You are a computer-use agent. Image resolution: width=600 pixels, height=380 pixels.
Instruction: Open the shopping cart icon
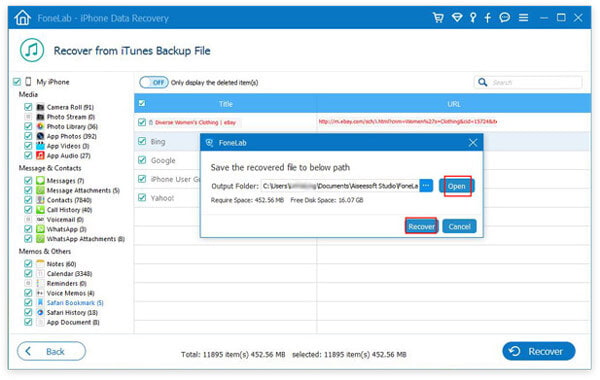tap(438, 18)
